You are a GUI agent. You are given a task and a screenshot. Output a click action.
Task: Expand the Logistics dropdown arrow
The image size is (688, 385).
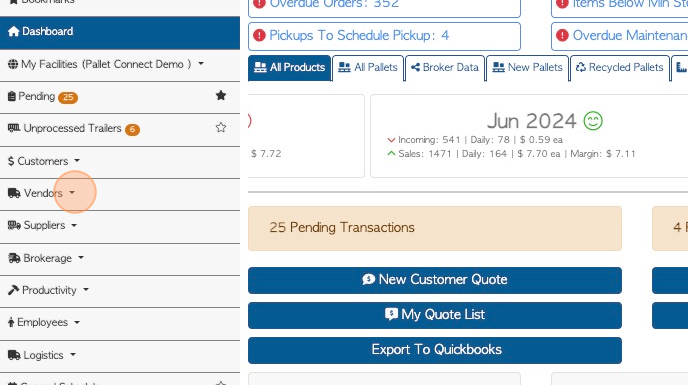(73, 354)
